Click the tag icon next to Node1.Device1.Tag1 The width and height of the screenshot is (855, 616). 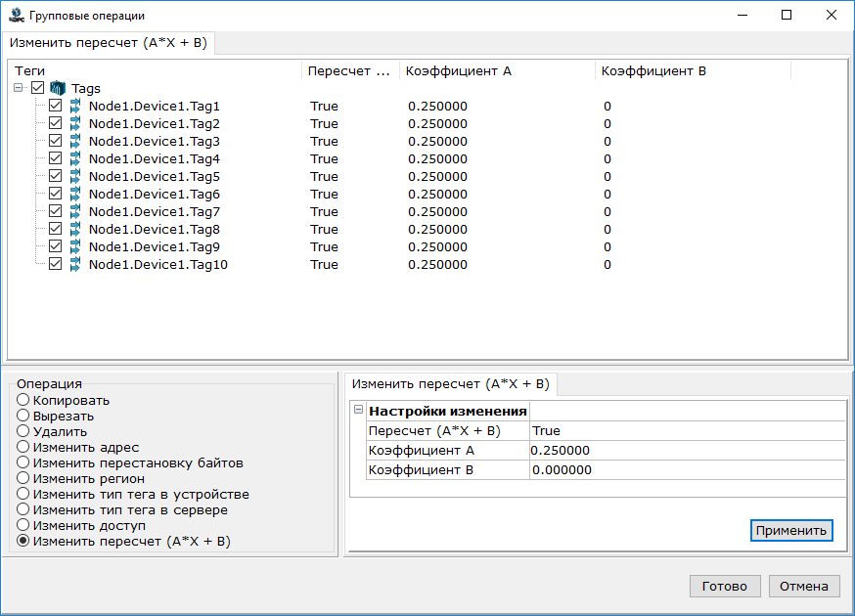[x=75, y=106]
